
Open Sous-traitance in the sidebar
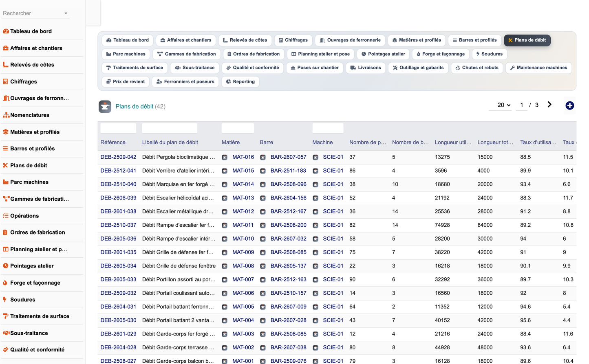tap(29, 333)
